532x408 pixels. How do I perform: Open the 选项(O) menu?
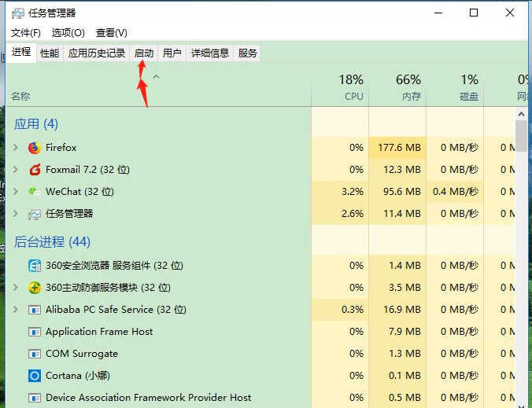tap(68, 33)
